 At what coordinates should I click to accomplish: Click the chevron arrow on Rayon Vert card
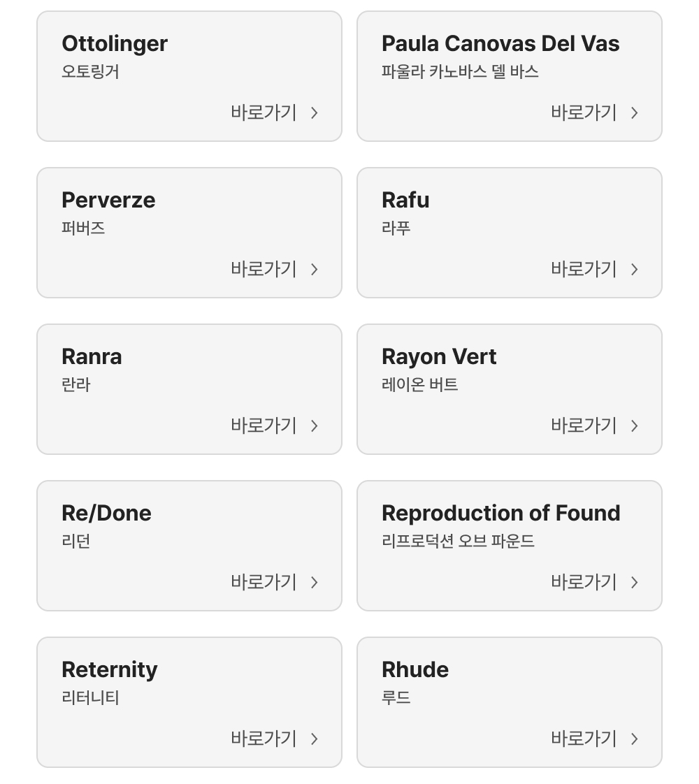coord(635,426)
